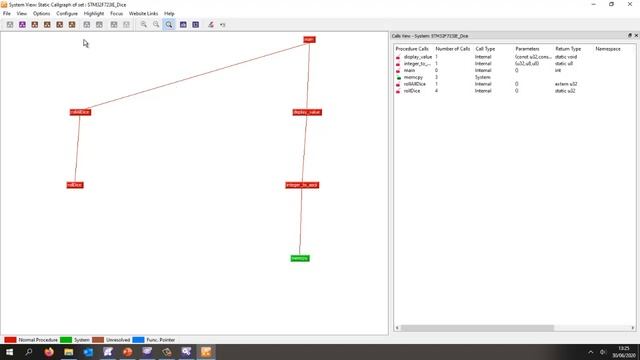Image resolution: width=640 pixels, height=360 pixels.
Task: Sort by Return Type column header
Action: pos(568,49)
